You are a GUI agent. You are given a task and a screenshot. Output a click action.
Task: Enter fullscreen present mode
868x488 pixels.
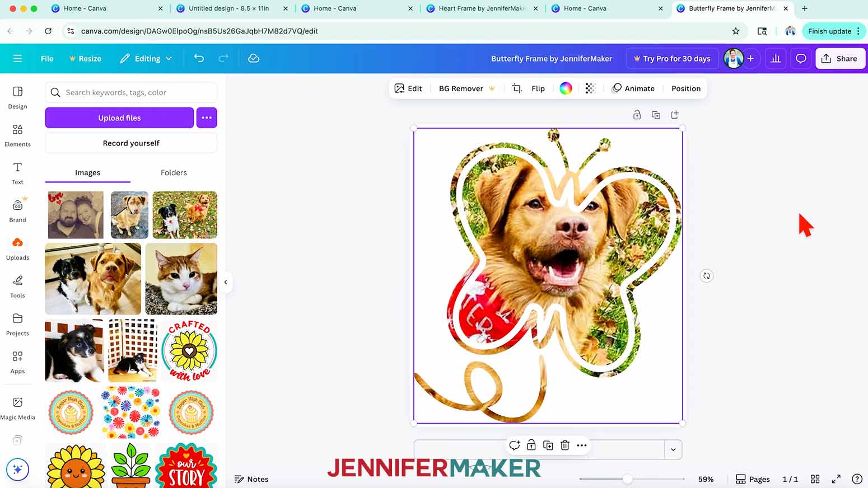pyautogui.click(x=836, y=479)
